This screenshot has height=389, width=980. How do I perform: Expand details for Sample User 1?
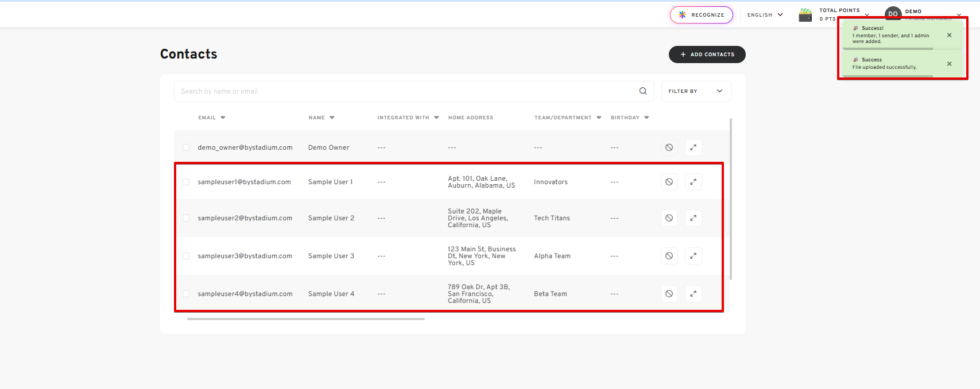(693, 182)
